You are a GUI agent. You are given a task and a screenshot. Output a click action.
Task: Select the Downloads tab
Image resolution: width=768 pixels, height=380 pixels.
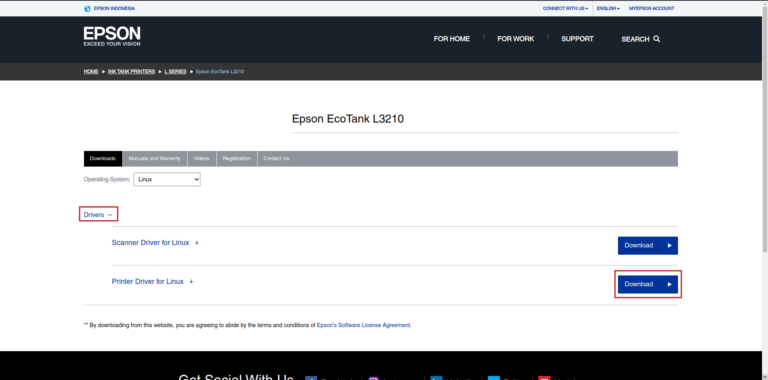[x=103, y=159]
